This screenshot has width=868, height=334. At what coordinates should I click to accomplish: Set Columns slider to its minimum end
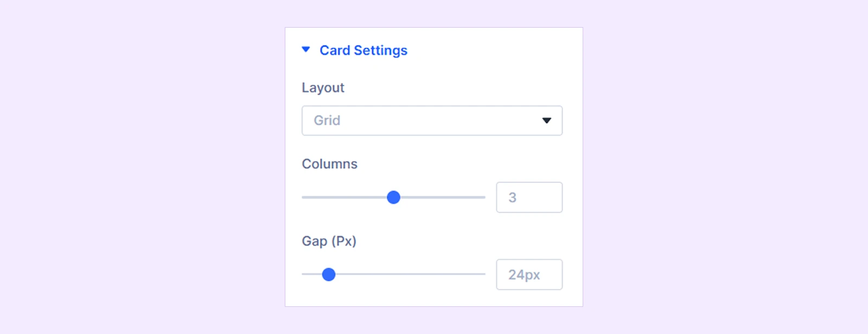pos(303,197)
